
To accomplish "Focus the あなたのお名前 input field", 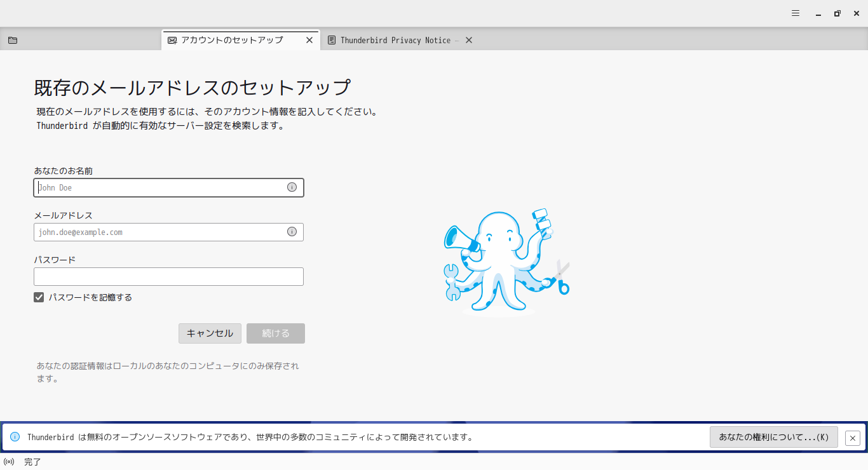I will click(x=168, y=187).
